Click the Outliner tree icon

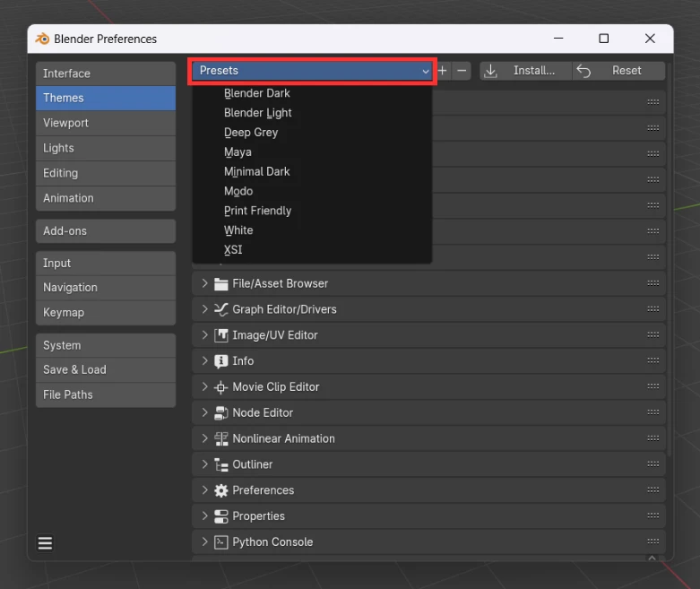[221, 465]
